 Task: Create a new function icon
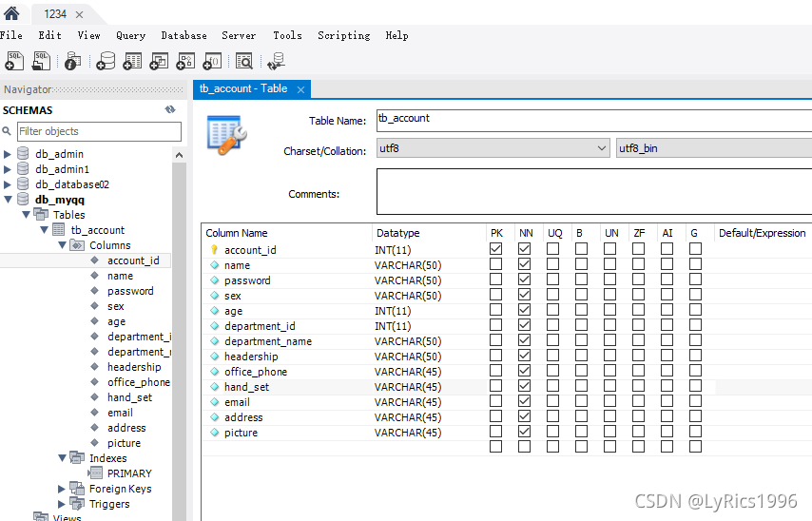pyautogui.click(x=212, y=61)
